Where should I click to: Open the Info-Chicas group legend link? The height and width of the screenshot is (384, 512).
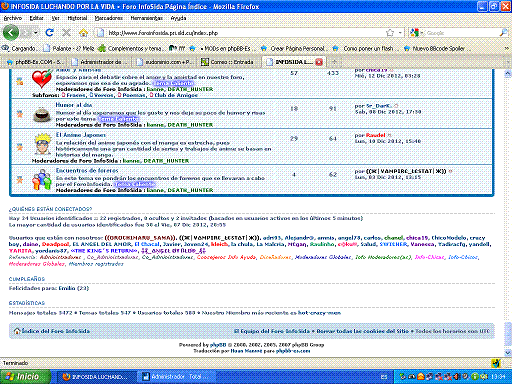(x=429, y=257)
